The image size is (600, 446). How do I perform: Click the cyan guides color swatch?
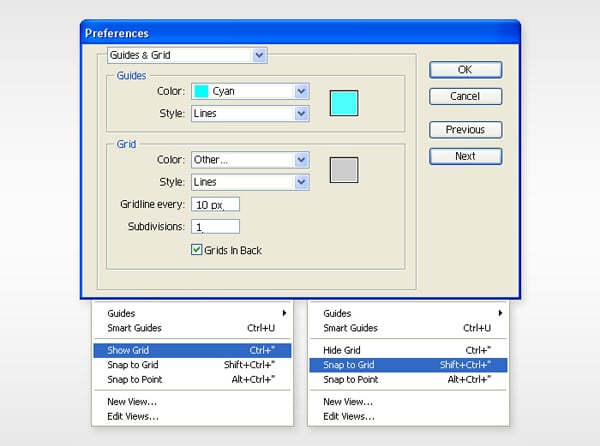pyautogui.click(x=344, y=102)
